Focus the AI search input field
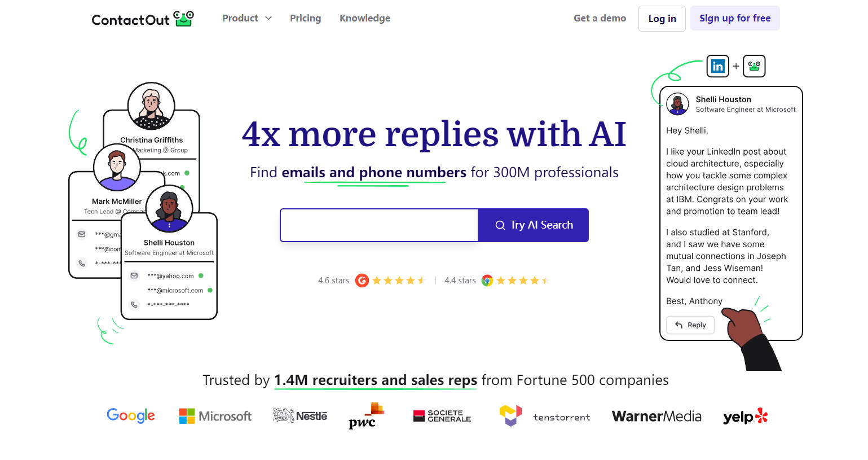This screenshot has height=460, width=868. coord(379,225)
